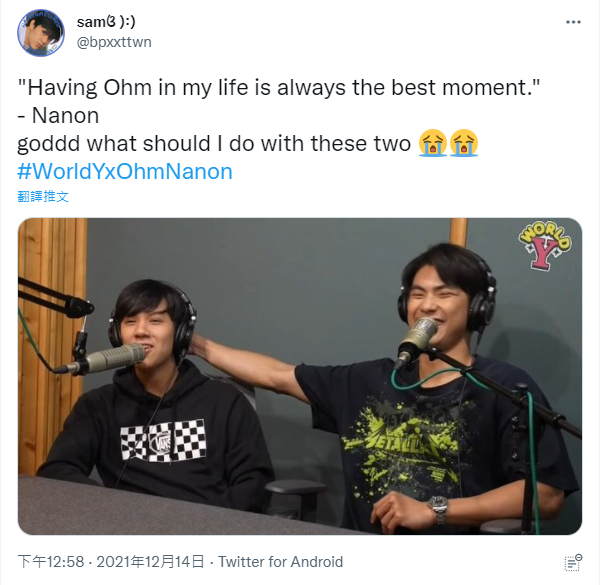Image resolution: width=603 pixels, height=585 pixels.
Task: Click 翻譯推文 to translate the tweet
Action: [x=43, y=196]
